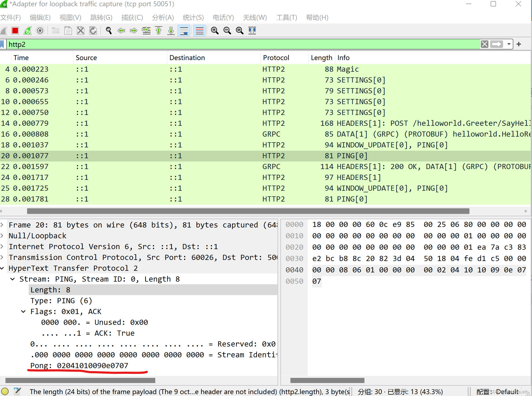Image resolution: width=532 pixels, height=396 pixels.
Task: Open the 分析(A) menu
Action: click(163, 18)
